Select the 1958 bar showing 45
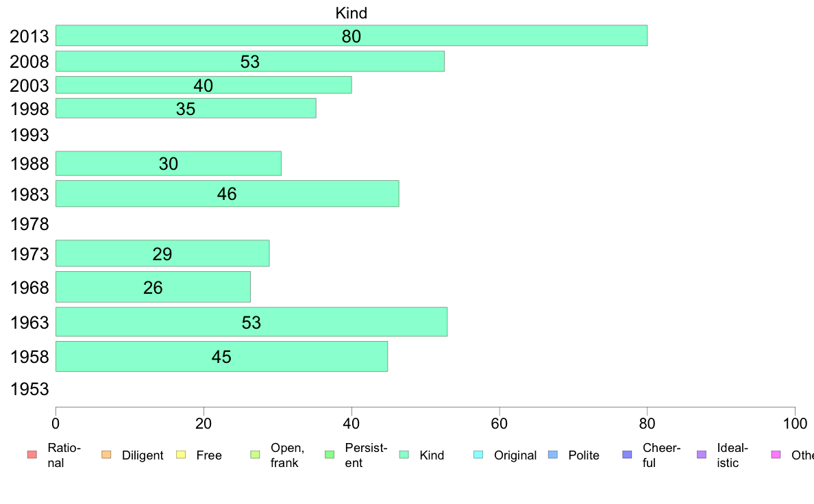This screenshot has width=814, height=504. point(222,356)
